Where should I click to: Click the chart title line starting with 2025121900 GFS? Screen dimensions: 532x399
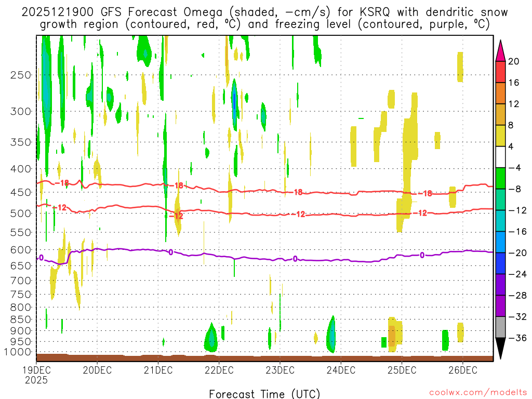click(264, 12)
